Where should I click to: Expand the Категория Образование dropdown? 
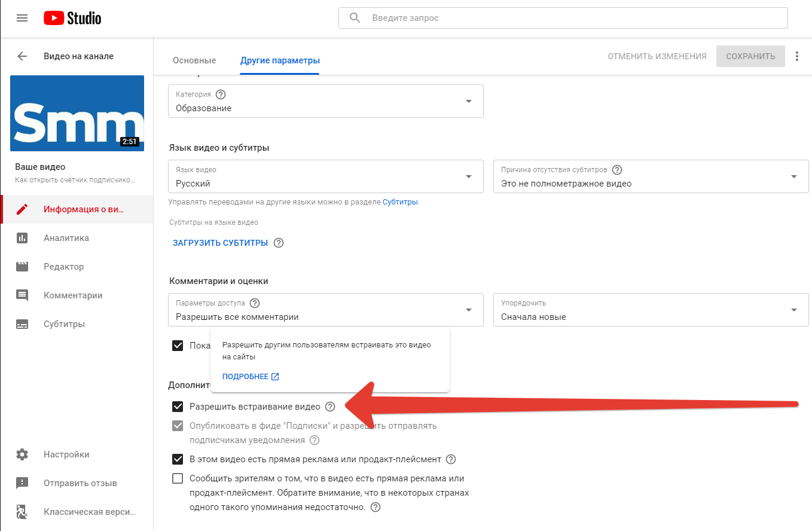326,101
